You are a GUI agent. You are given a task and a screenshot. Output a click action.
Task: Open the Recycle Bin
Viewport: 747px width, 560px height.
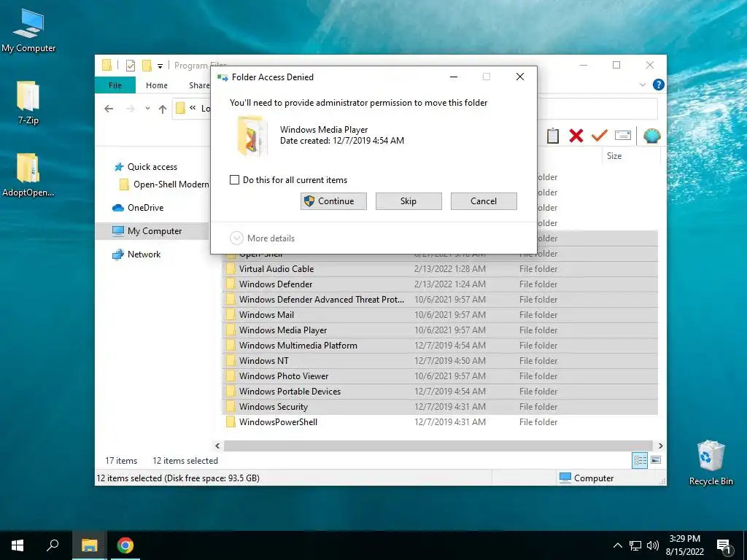click(711, 463)
